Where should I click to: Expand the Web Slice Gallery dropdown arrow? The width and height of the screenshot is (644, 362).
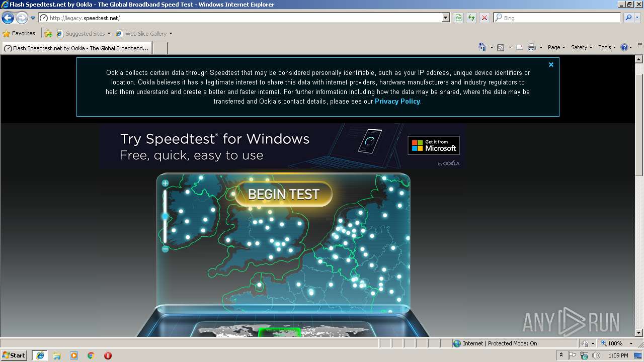point(171,34)
